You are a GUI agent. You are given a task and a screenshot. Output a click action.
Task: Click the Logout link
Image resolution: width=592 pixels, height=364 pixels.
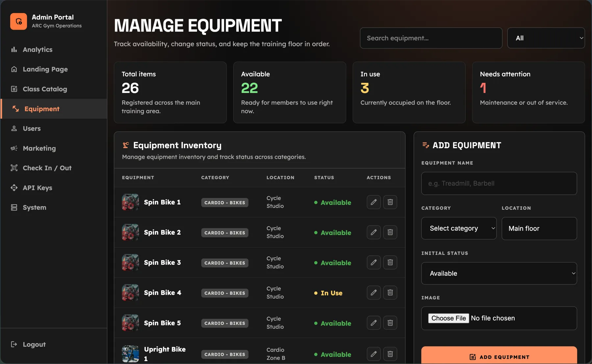pyautogui.click(x=34, y=344)
